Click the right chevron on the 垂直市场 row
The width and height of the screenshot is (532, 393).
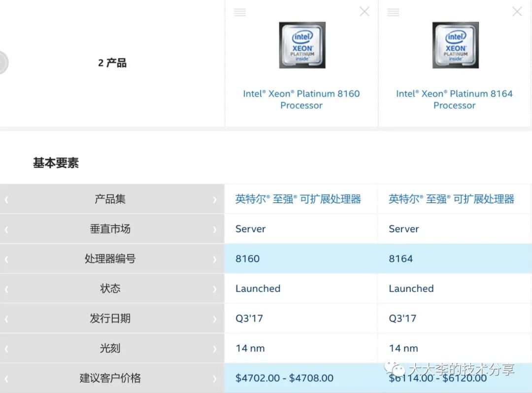[214, 230]
